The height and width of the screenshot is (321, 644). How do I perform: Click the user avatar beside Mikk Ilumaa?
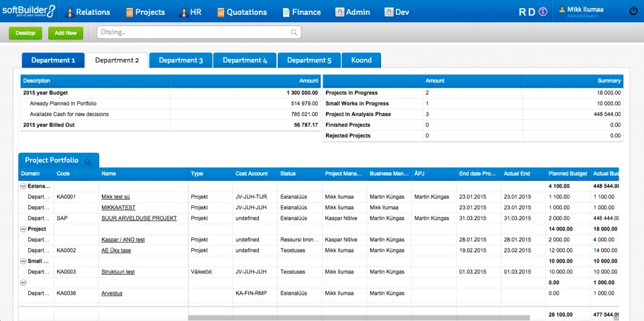562,9
